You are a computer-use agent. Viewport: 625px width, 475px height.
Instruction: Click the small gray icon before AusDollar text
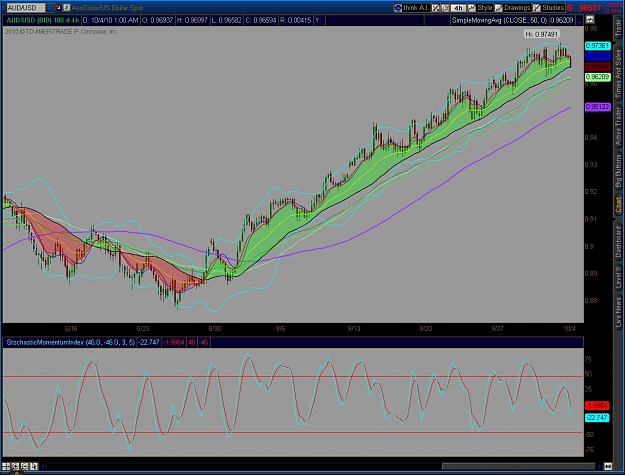point(67,8)
